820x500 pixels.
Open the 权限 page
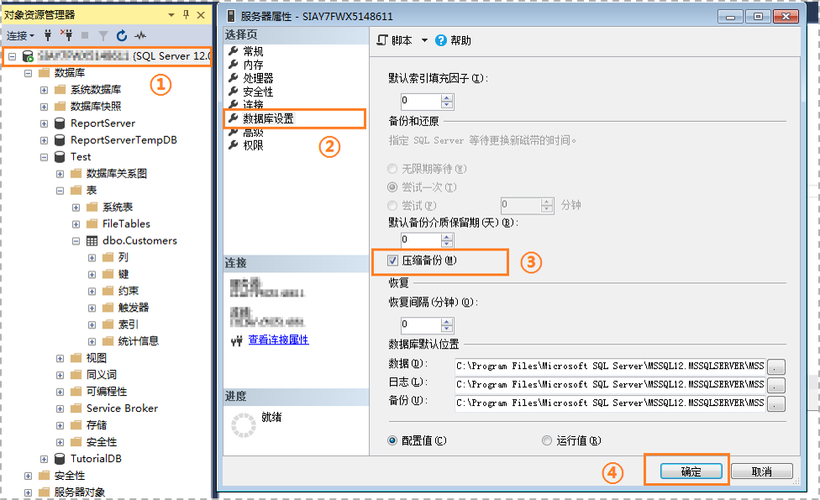(253, 145)
